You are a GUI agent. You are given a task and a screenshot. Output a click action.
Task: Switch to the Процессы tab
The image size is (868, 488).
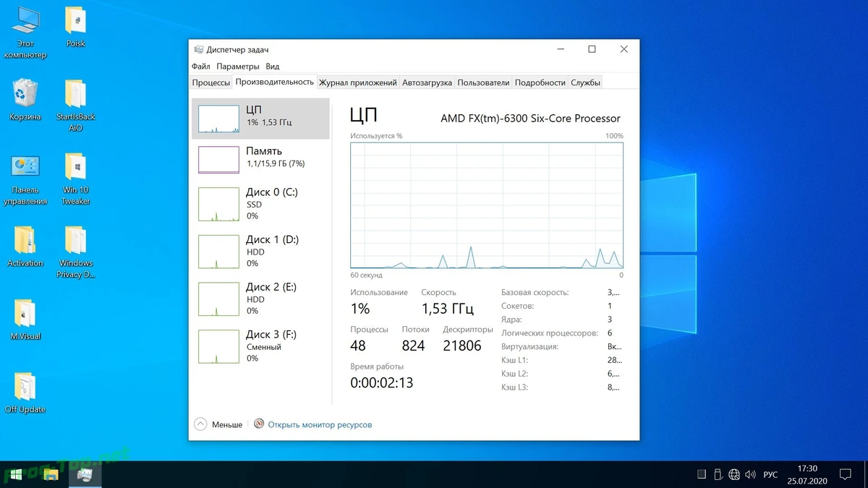click(211, 82)
